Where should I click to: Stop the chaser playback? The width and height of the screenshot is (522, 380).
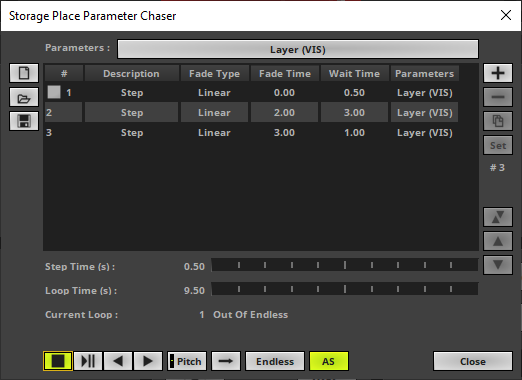coord(58,361)
